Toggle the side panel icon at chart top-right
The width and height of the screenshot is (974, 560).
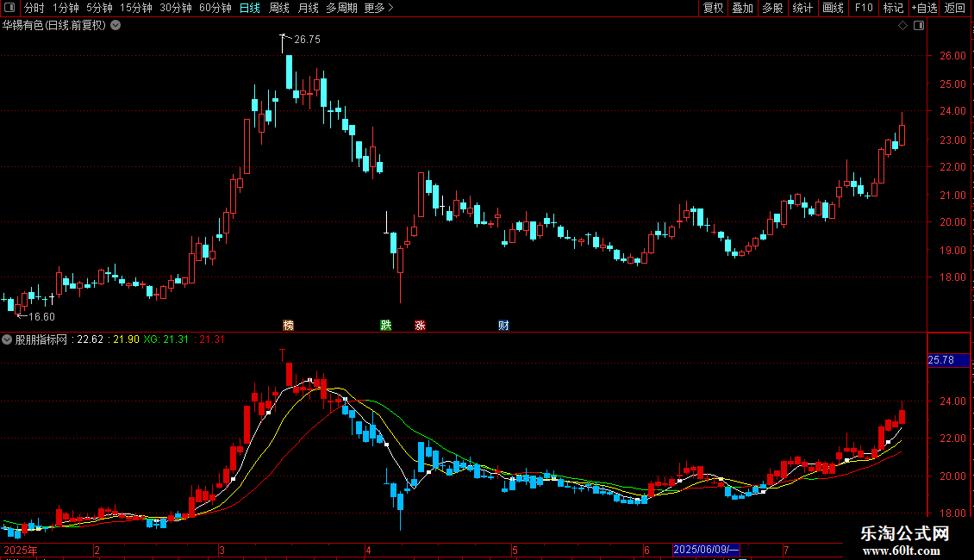click(919, 25)
